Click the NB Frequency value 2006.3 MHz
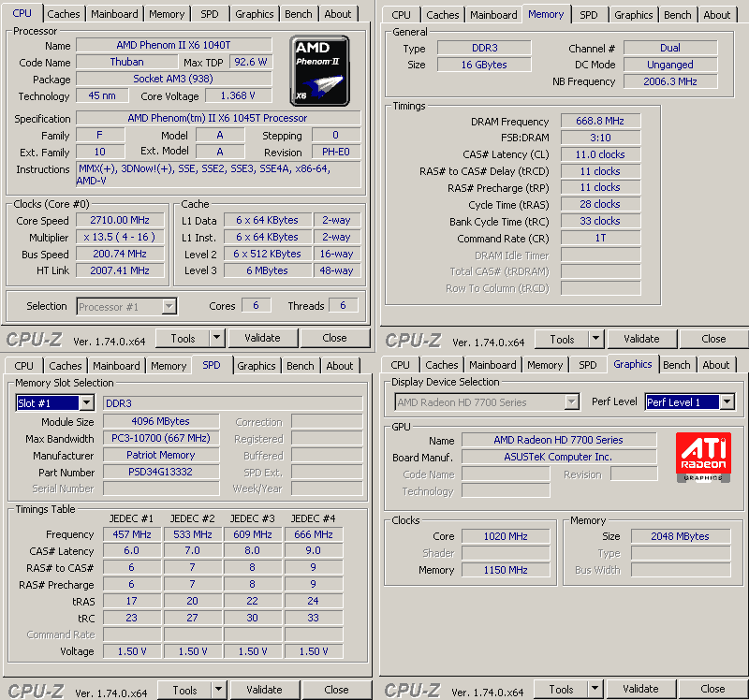The height and width of the screenshot is (700, 749). [x=670, y=81]
